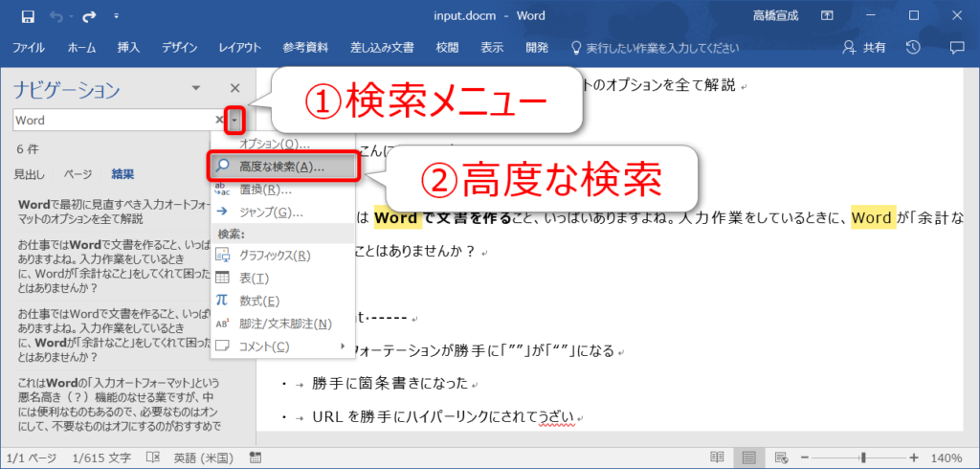This screenshot has width=980, height=469.
Task: Open the navigation pane options arrow
Action: 196,89
